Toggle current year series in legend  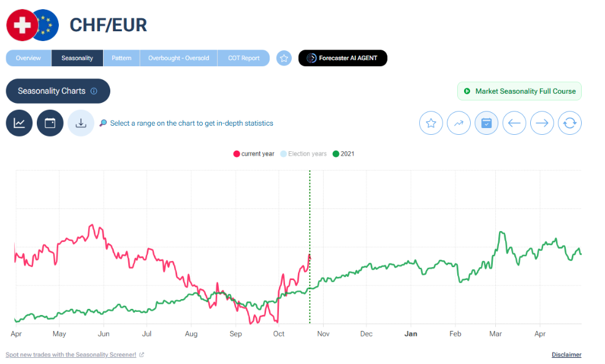[254, 154]
